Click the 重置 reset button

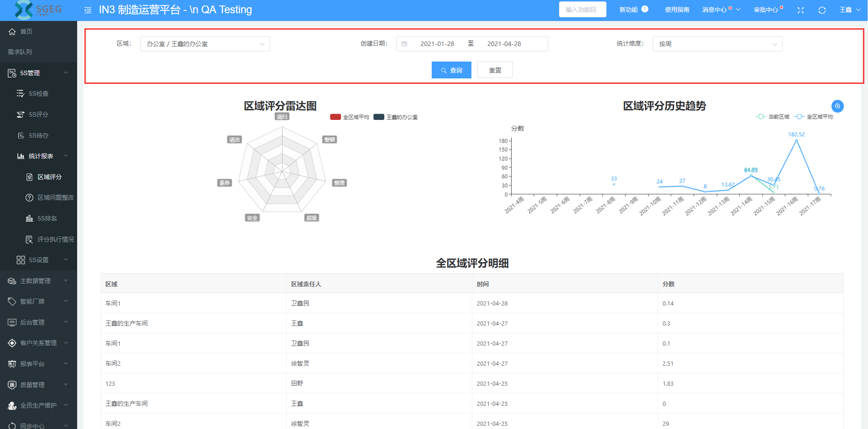tap(495, 70)
